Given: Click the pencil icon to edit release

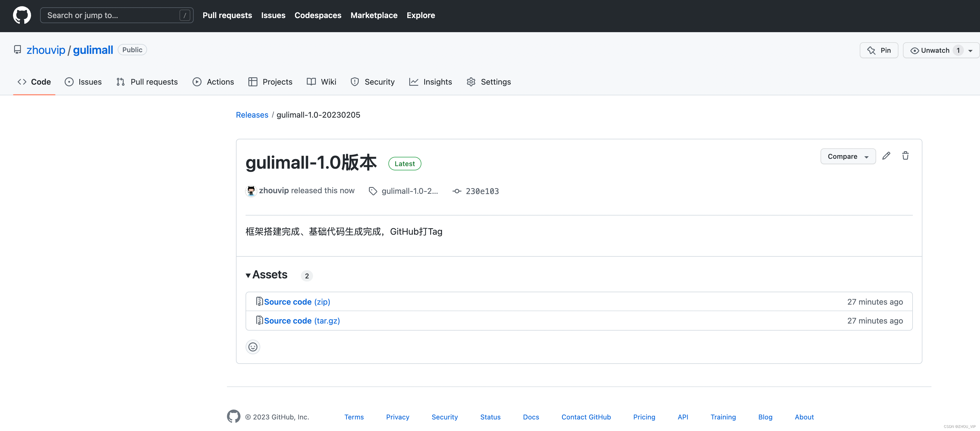Looking at the screenshot, I should 886,156.
